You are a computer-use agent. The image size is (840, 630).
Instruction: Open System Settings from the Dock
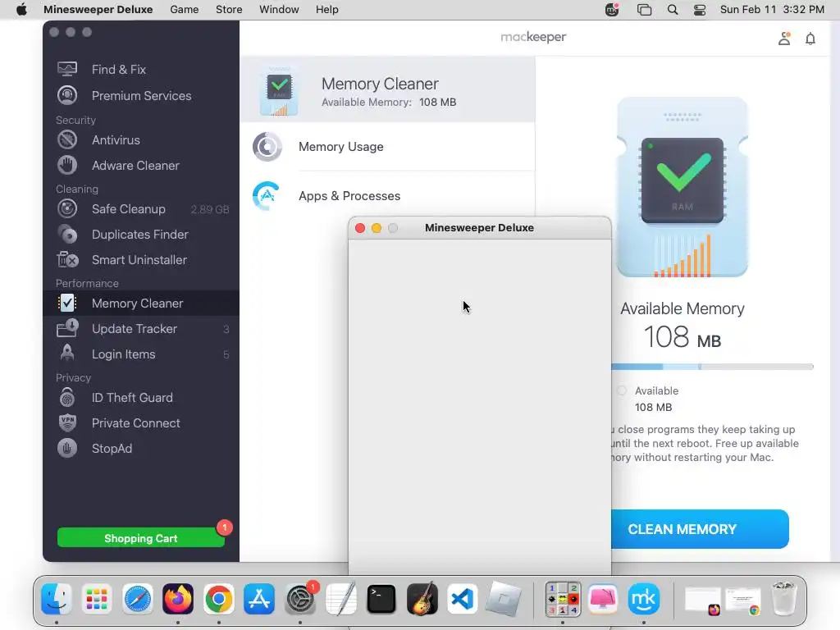point(300,599)
